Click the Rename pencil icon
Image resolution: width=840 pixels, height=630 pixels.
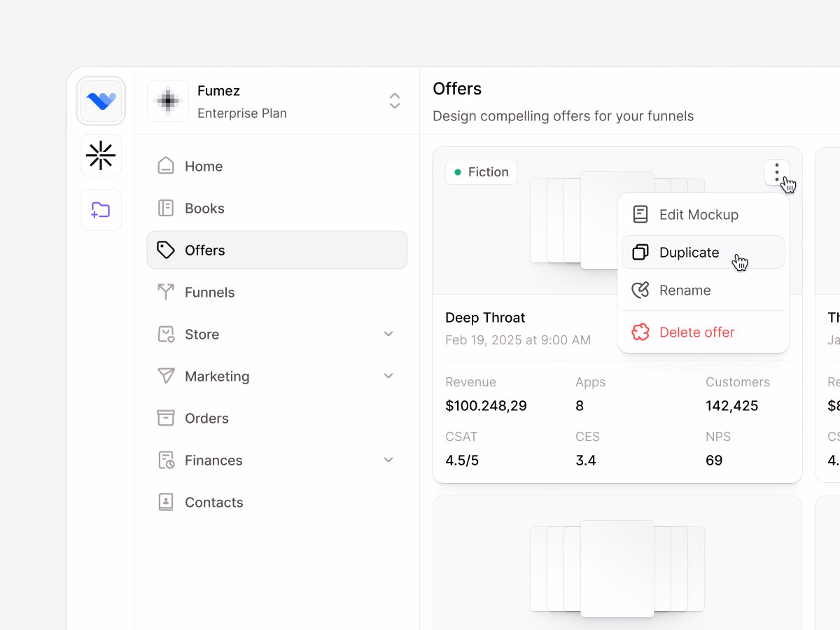click(x=640, y=290)
